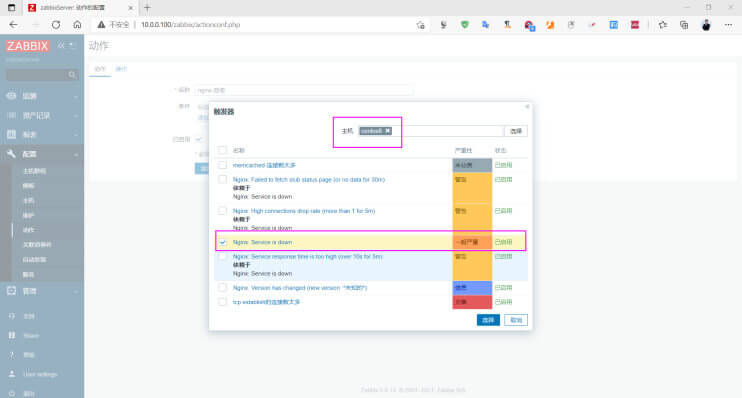The width and height of the screenshot is (742, 398).
Task: Open the Share entry in the sidebar
Action: (x=31, y=336)
